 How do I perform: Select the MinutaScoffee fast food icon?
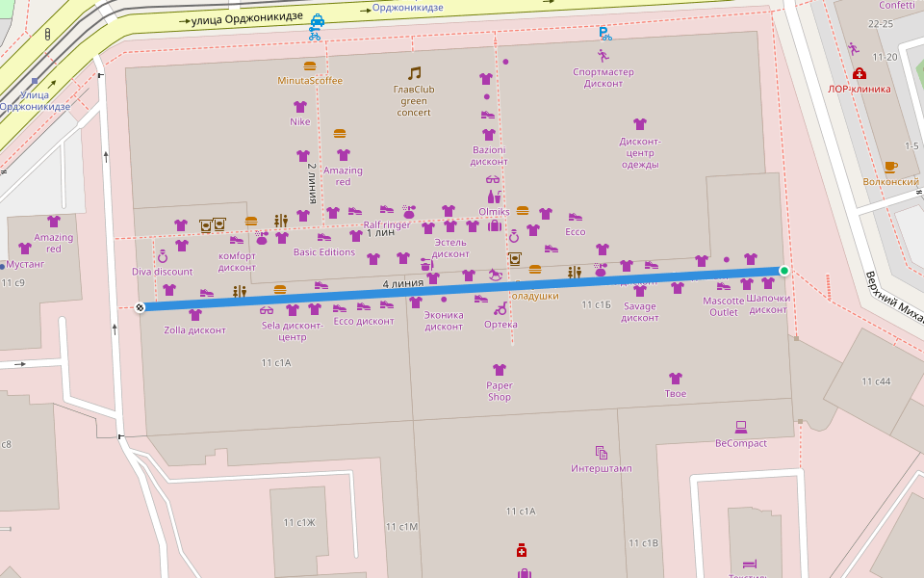310,66
